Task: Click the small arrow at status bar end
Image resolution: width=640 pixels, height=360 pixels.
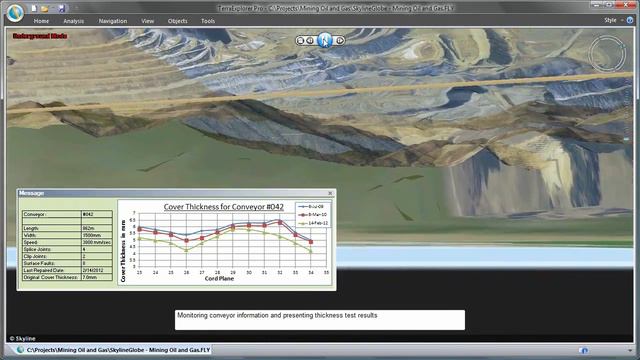Action: point(630,351)
